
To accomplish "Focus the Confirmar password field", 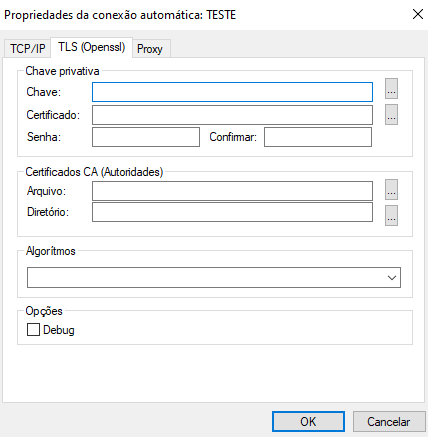I will pos(318,137).
